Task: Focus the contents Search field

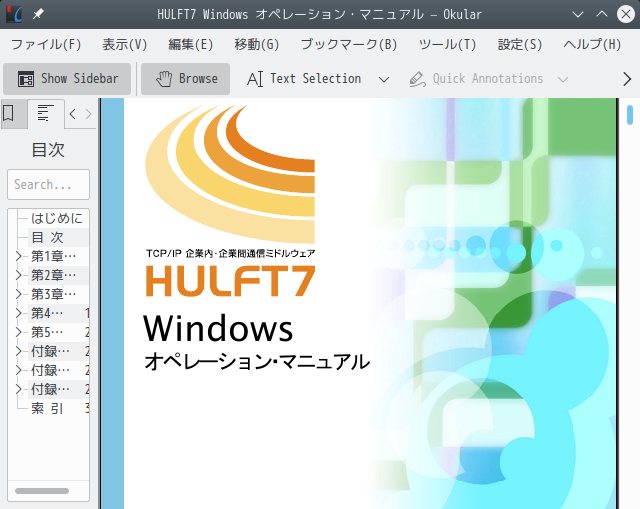Action: 48,184
